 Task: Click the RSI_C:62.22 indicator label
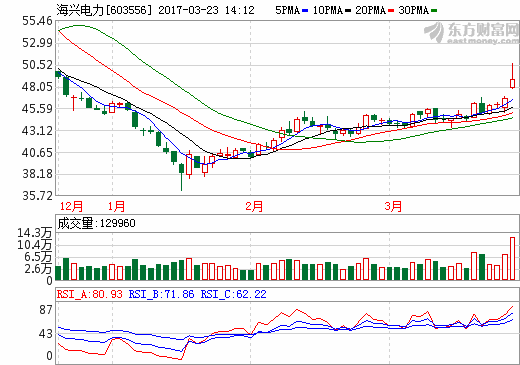234,294
